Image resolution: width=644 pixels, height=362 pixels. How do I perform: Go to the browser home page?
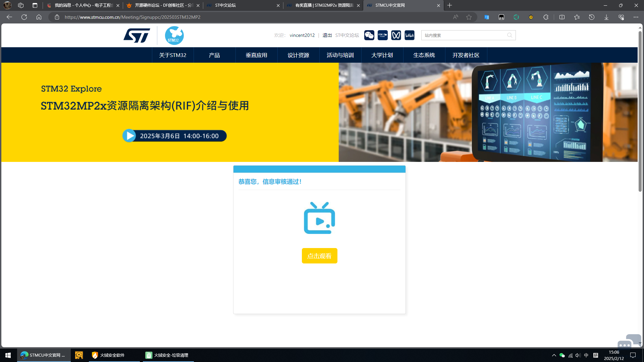39,17
